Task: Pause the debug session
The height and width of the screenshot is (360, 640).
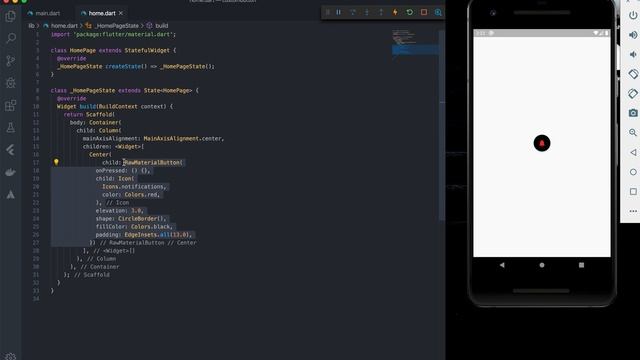Action: tap(338, 12)
